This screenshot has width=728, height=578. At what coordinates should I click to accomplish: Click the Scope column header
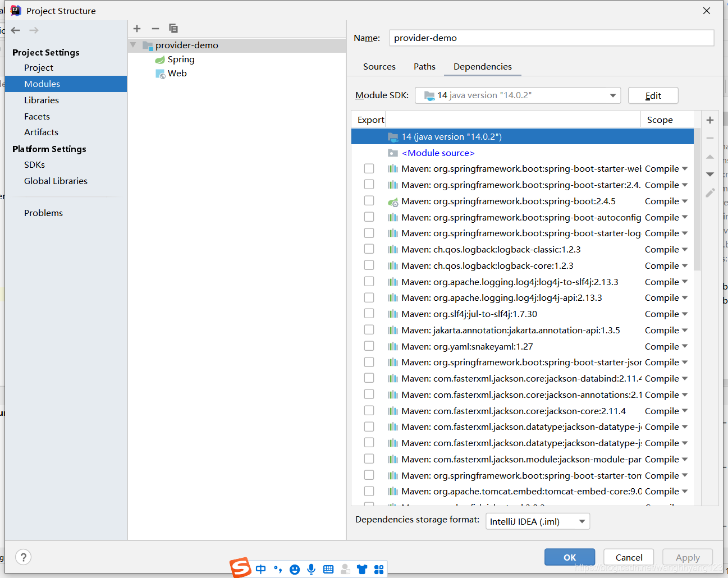[660, 120]
